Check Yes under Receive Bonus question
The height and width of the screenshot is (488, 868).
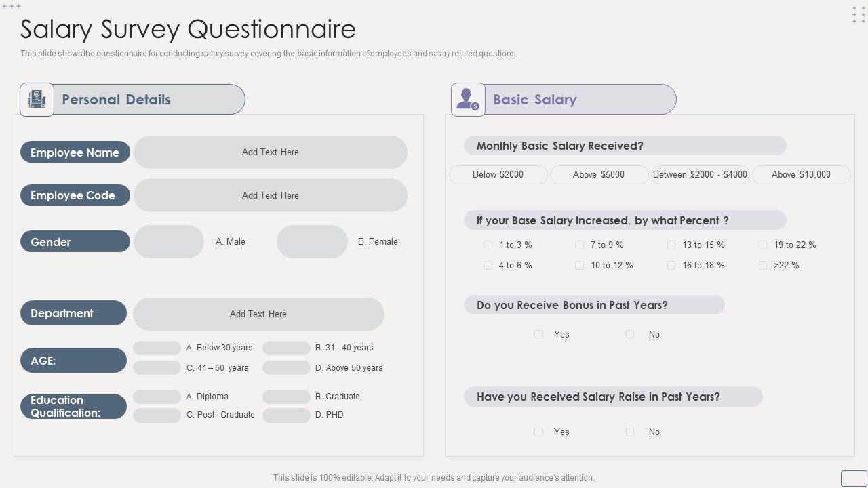[x=538, y=334]
